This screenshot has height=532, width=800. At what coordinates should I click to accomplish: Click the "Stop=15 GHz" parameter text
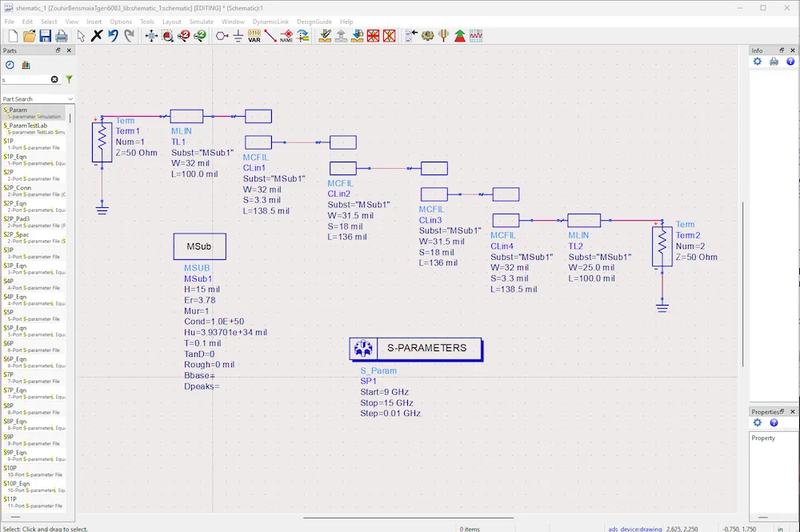click(386, 403)
